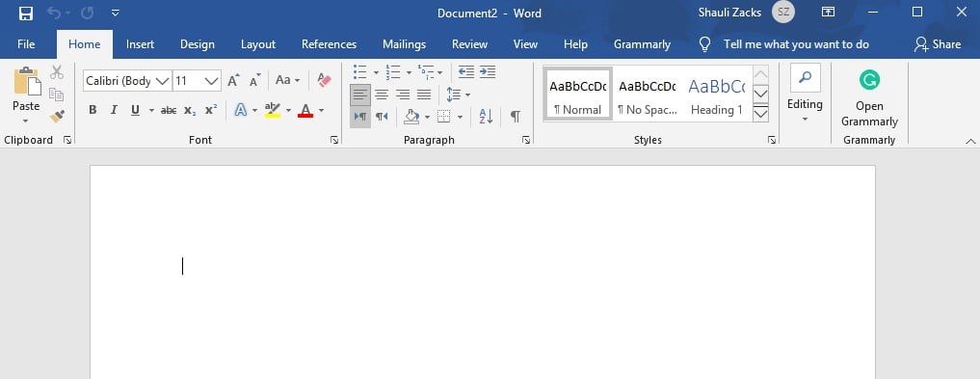
Task: Click Open Grammarly button
Action: [869, 97]
